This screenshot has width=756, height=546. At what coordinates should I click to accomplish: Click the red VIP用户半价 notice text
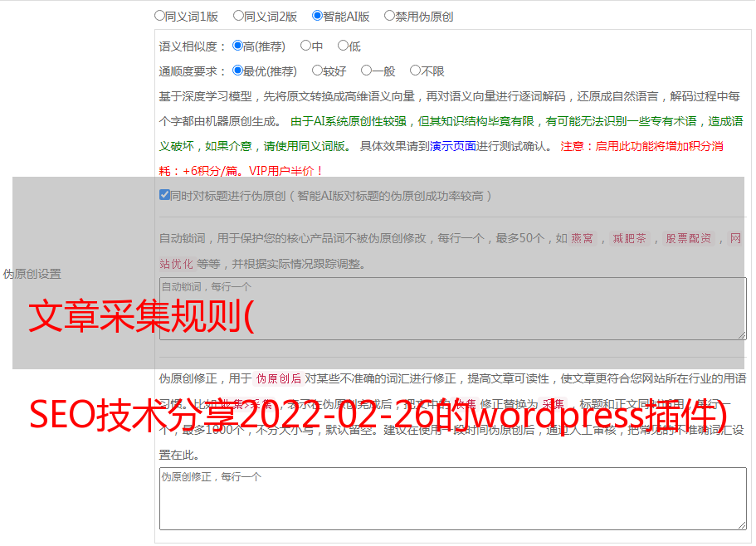click(x=285, y=171)
